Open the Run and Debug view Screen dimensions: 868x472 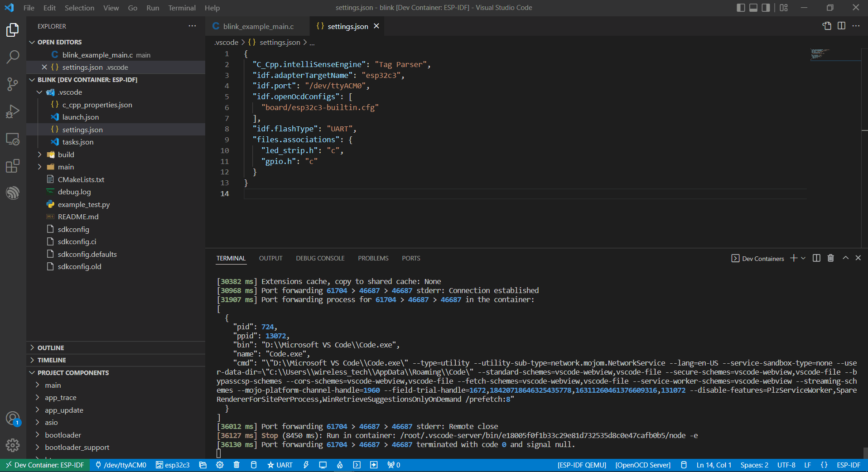pos(13,111)
